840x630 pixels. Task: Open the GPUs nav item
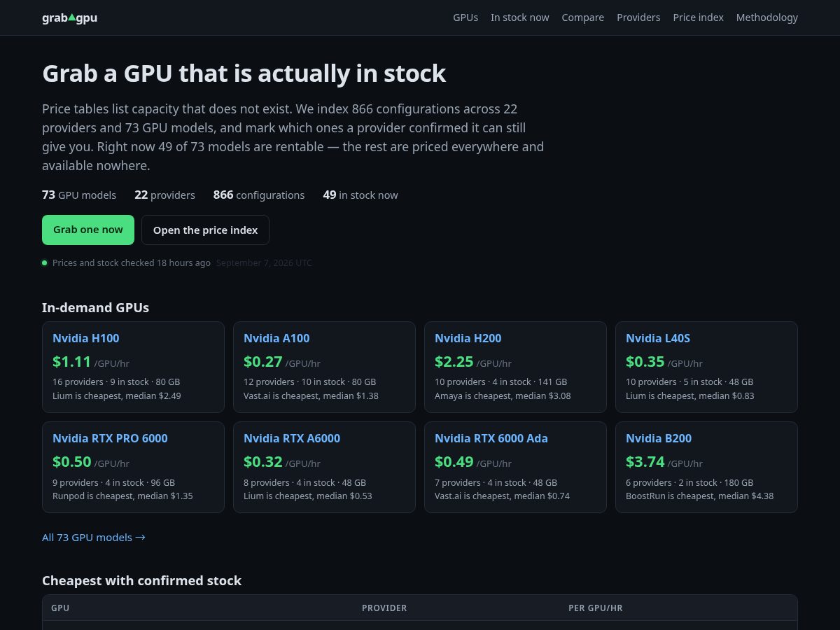[465, 17]
